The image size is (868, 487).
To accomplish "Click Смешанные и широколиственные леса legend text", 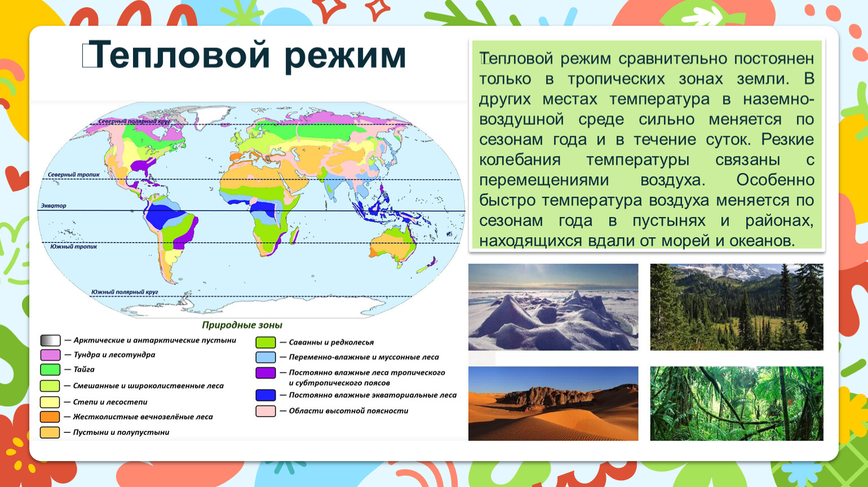I will 148,386.
